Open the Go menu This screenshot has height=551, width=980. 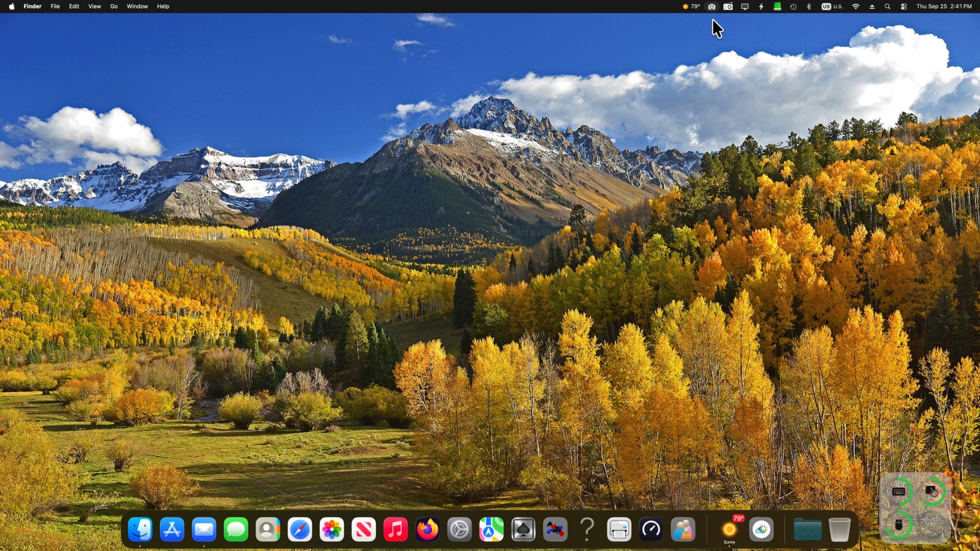[x=114, y=6]
